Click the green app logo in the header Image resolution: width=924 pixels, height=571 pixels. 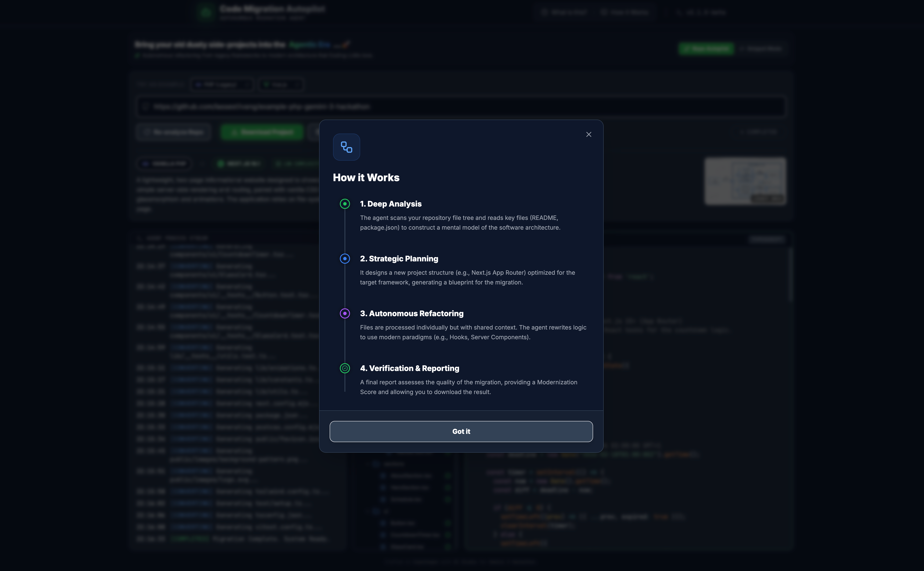[x=206, y=12]
